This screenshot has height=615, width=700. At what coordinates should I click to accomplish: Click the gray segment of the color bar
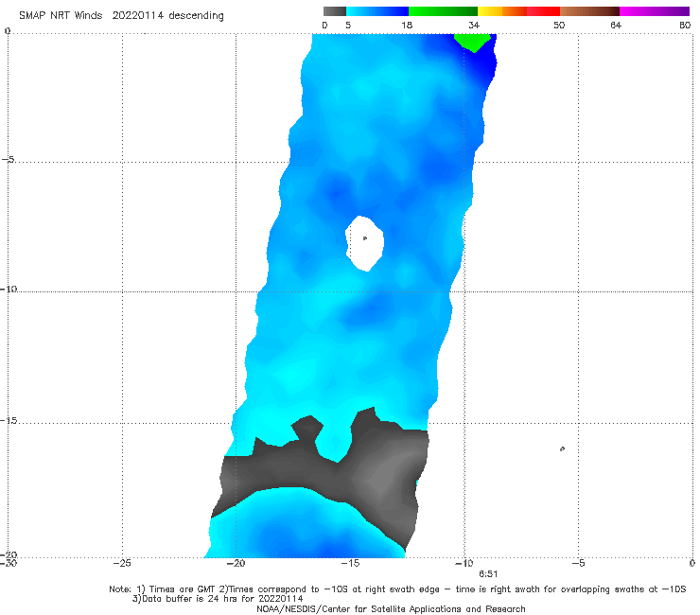coord(334,11)
